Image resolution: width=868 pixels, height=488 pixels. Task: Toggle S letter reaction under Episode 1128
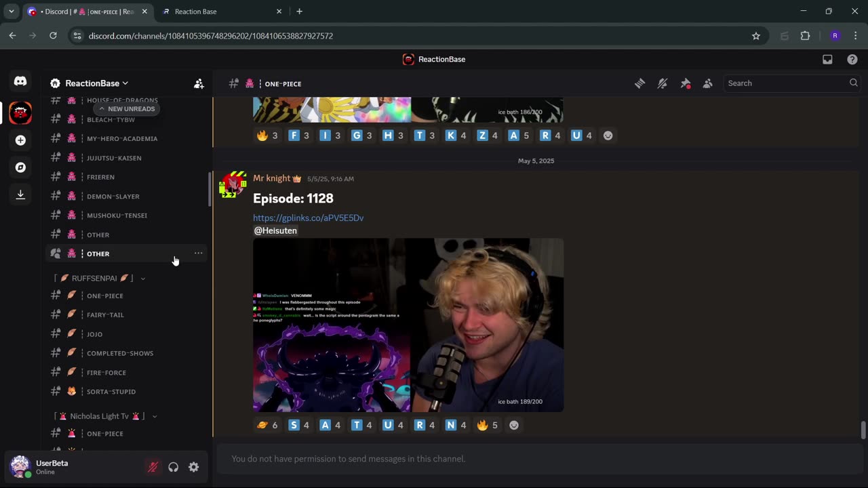(299, 425)
